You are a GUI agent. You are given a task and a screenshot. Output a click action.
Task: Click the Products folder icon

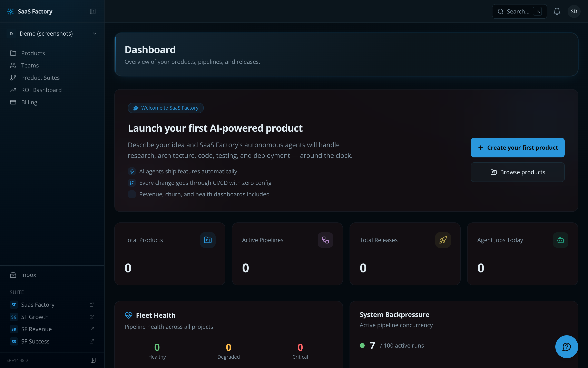pos(13,53)
